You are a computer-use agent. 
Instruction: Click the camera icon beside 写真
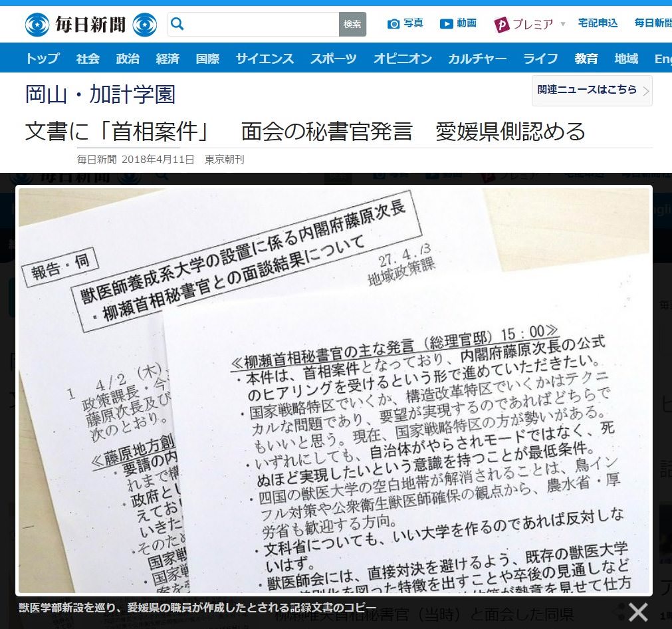tap(393, 24)
